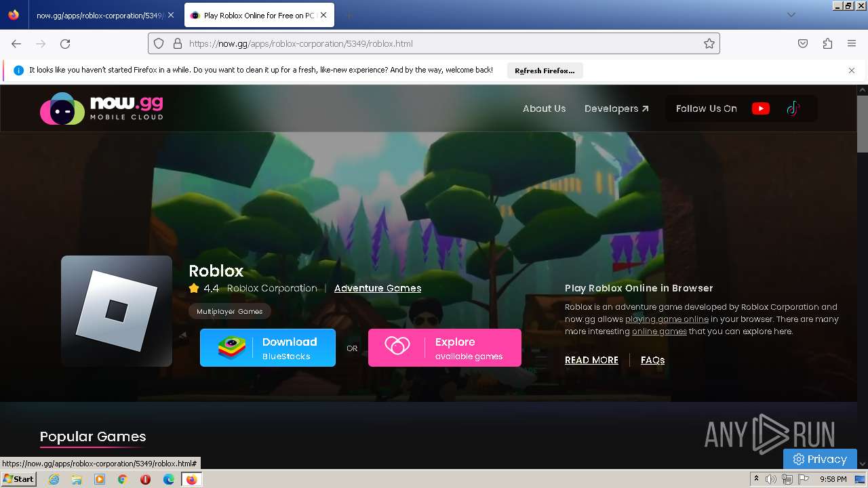Open the volume speaker tray icon
This screenshot has height=488, width=868.
coord(771,479)
